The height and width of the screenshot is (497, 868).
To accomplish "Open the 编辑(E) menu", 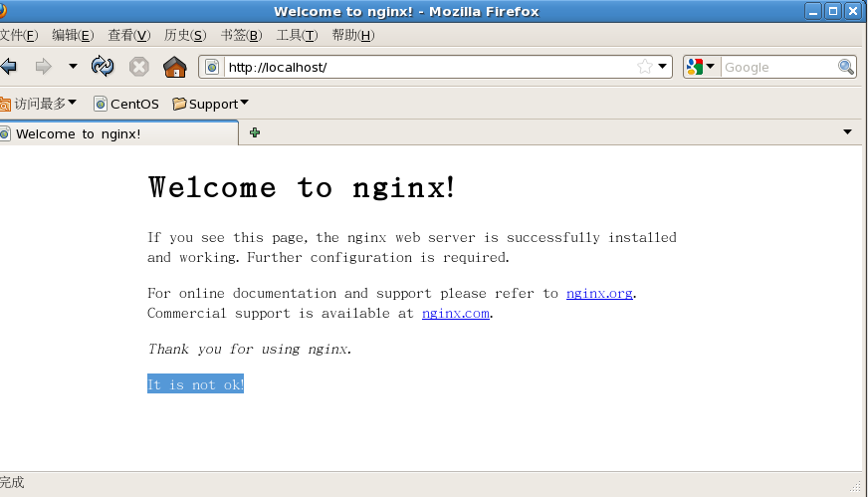I will tap(73, 36).
